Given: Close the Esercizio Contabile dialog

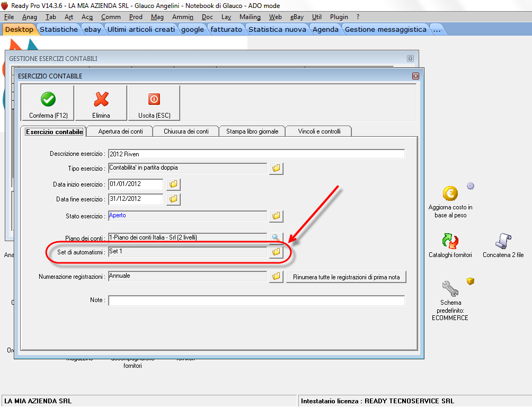Looking at the screenshot, I should [x=415, y=76].
